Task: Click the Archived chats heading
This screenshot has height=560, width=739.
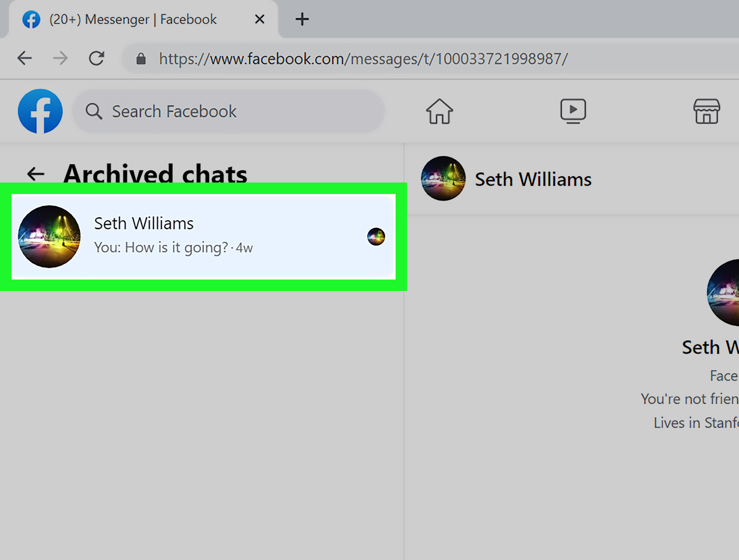Action: pos(155,174)
